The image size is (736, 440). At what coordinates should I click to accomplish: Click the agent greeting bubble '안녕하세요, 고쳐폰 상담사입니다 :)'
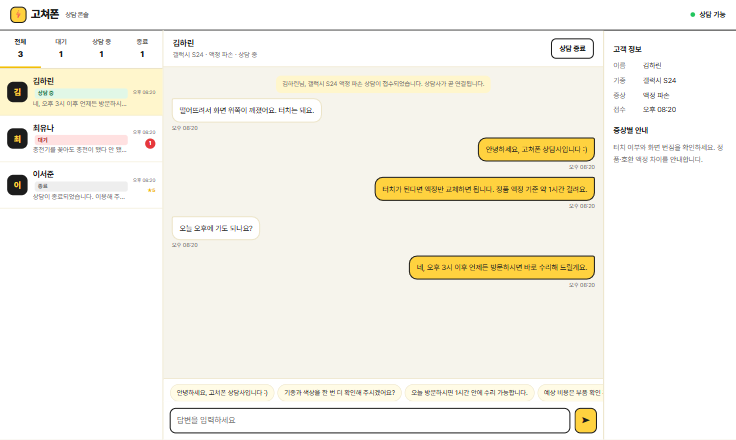click(536, 149)
